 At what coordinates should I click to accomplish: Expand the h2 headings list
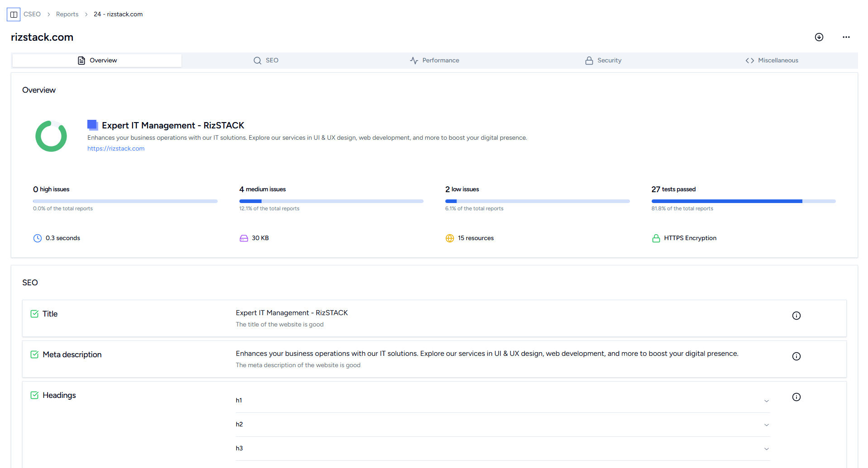[x=503, y=425]
